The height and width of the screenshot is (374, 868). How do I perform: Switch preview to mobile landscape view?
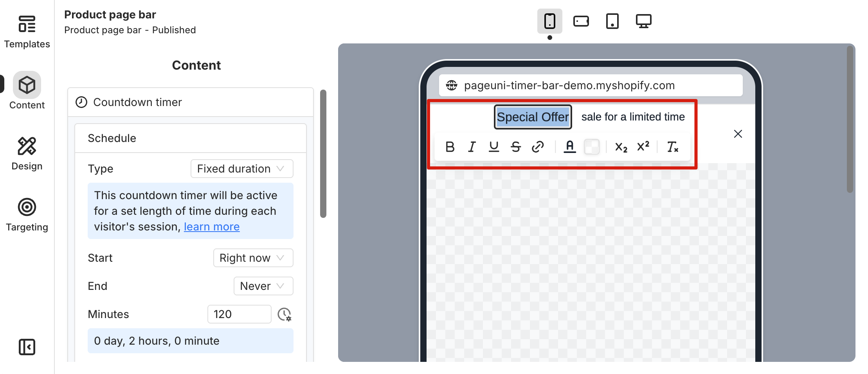tap(581, 21)
